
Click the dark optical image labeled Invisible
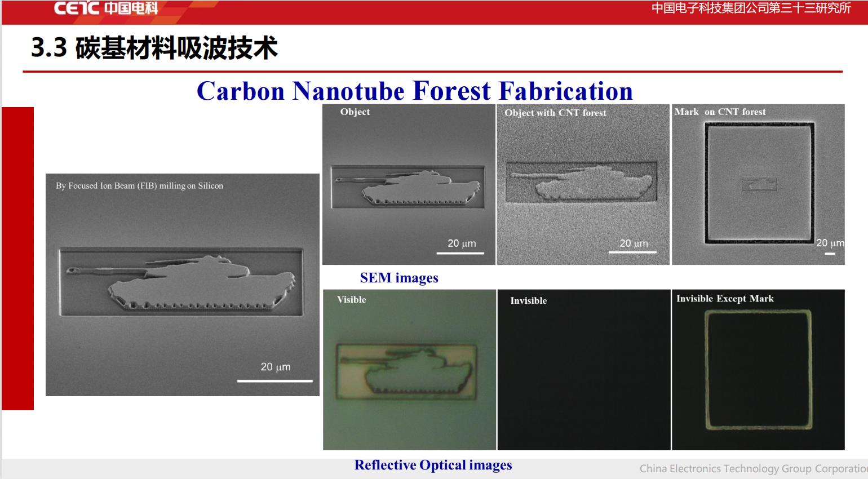click(x=584, y=370)
